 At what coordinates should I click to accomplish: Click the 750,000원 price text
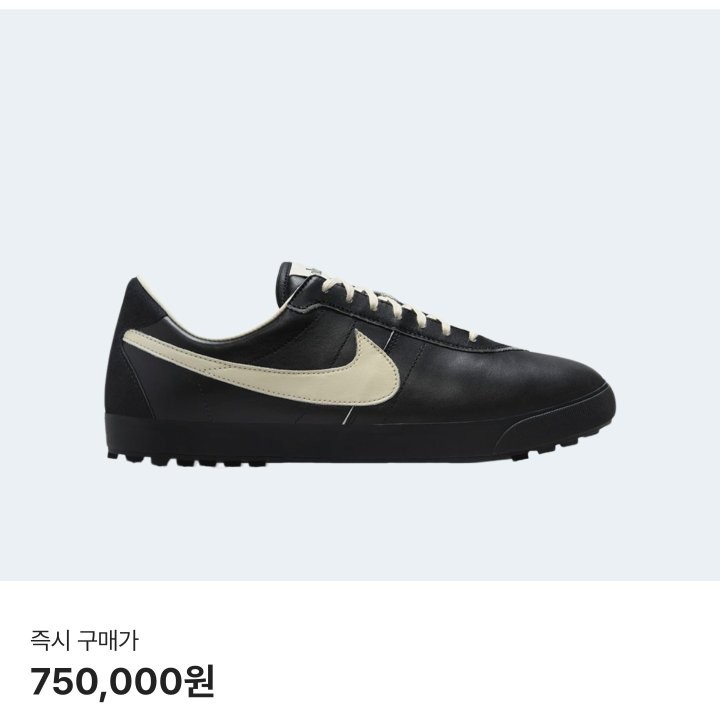point(123,682)
